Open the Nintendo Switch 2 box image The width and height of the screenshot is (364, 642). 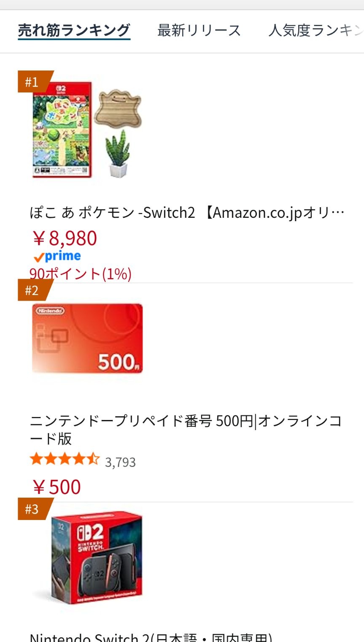pyautogui.click(x=97, y=558)
